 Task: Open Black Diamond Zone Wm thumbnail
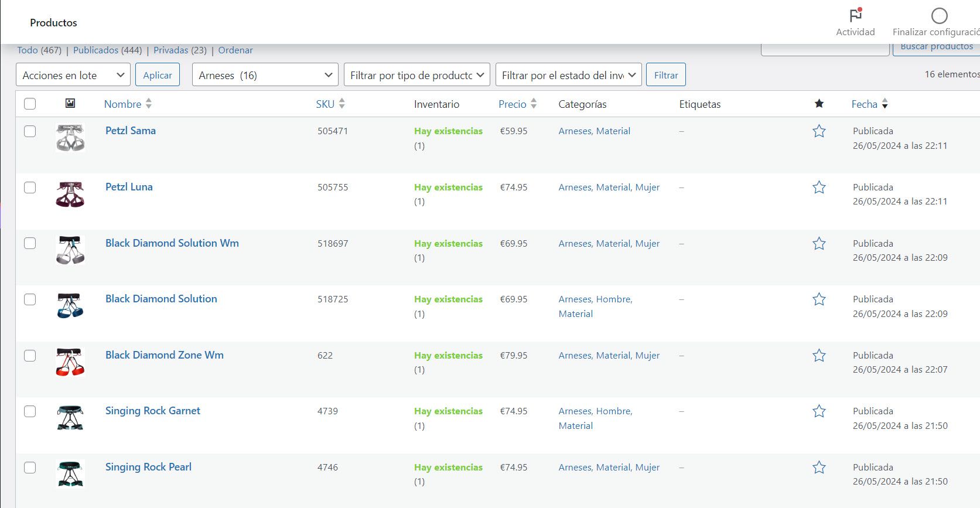tap(70, 362)
